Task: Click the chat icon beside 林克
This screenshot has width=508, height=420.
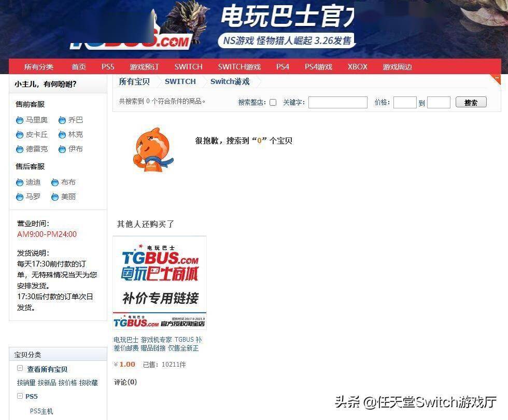Action: point(62,135)
